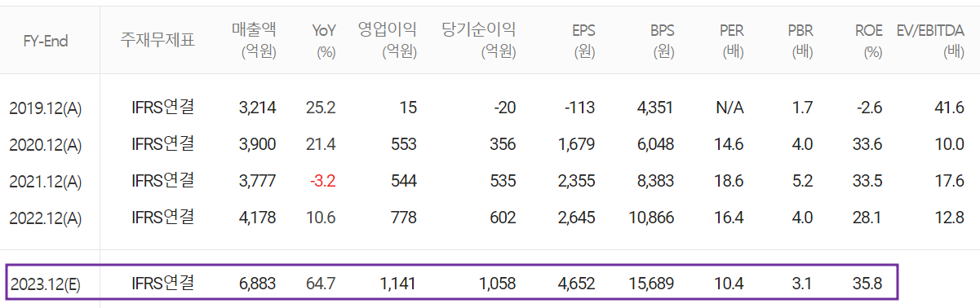Select the BPS value 4,351
The image size is (980, 308).
(656, 108)
